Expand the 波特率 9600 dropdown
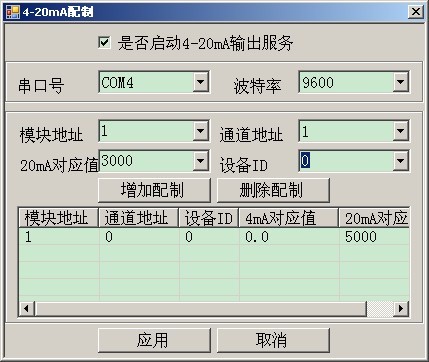 point(400,82)
